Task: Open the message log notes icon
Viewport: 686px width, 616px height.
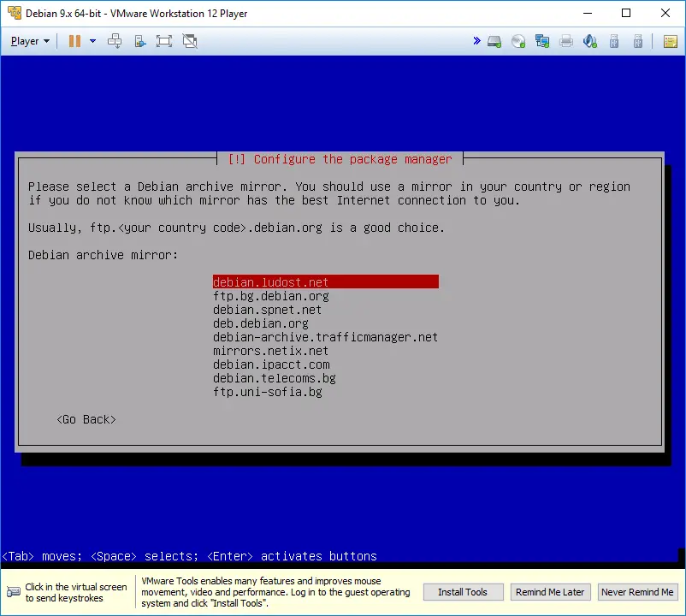Action: 671,42
